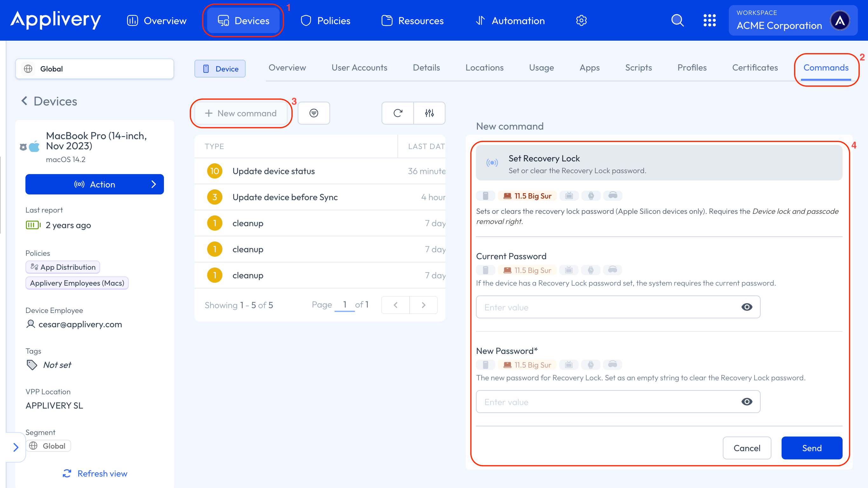This screenshot has width=868, height=488.
Task: Open the Policies top navigation item
Action: [x=325, y=21]
